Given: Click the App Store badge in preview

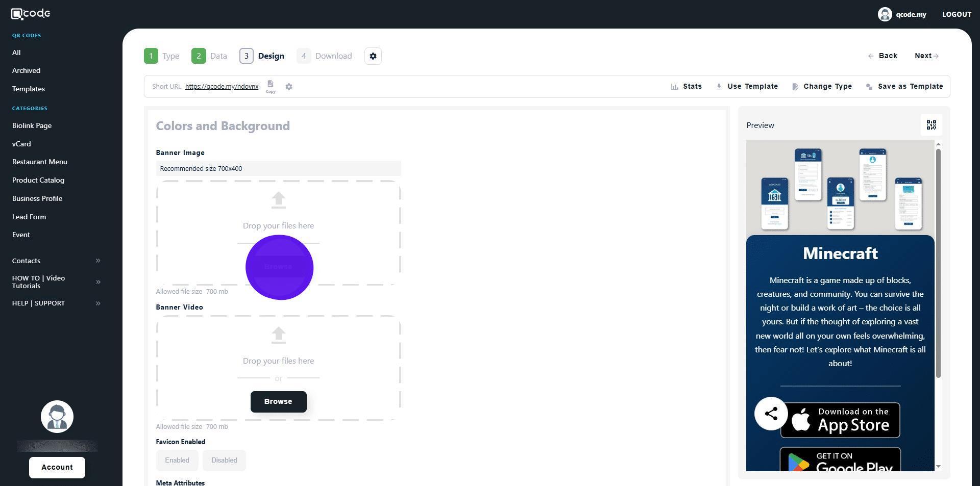Looking at the screenshot, I should click(840, 420).
